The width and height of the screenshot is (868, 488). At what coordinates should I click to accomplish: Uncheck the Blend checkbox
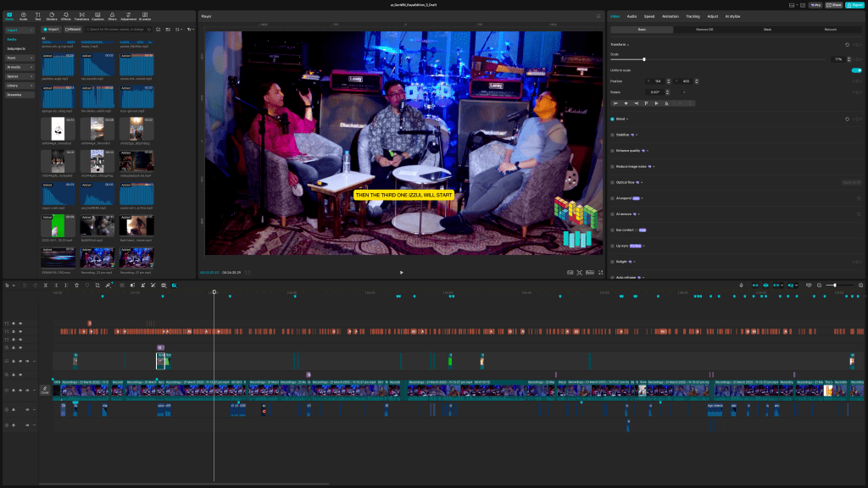click(x=613, y=119)
